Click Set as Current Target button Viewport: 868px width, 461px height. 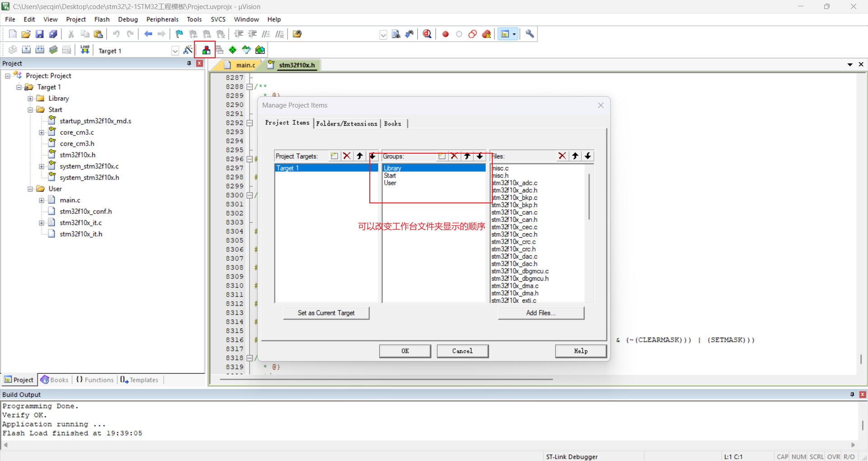(326, 313)
